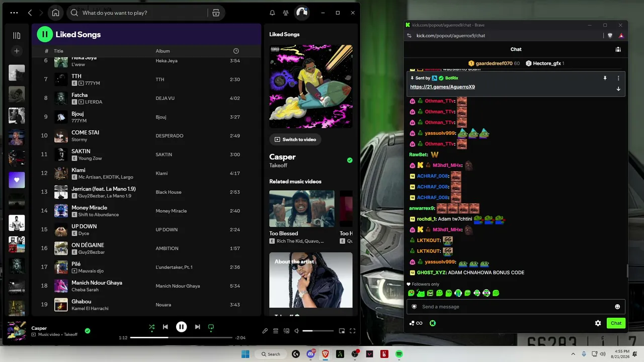The width and height of the screenshot is (644, 362).
Task: Open the emoji picker in Kick chat
Action: (x=617, y=307)
